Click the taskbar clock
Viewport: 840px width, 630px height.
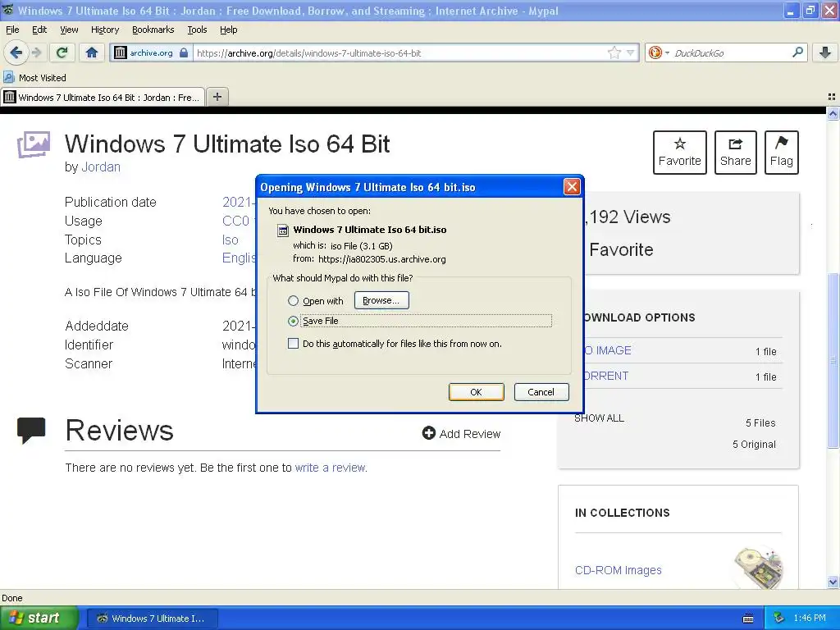810,618
